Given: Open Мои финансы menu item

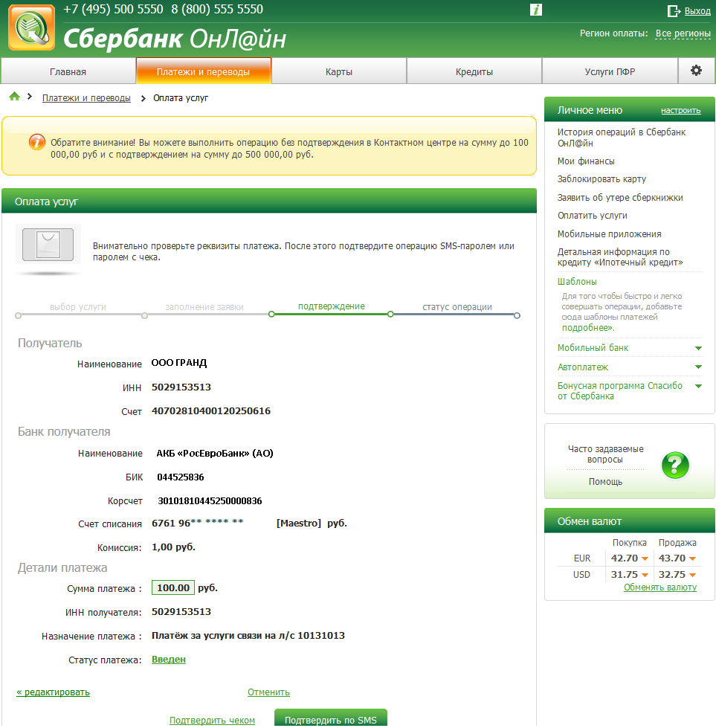Looking at the screenshot, I should point(586,161).
